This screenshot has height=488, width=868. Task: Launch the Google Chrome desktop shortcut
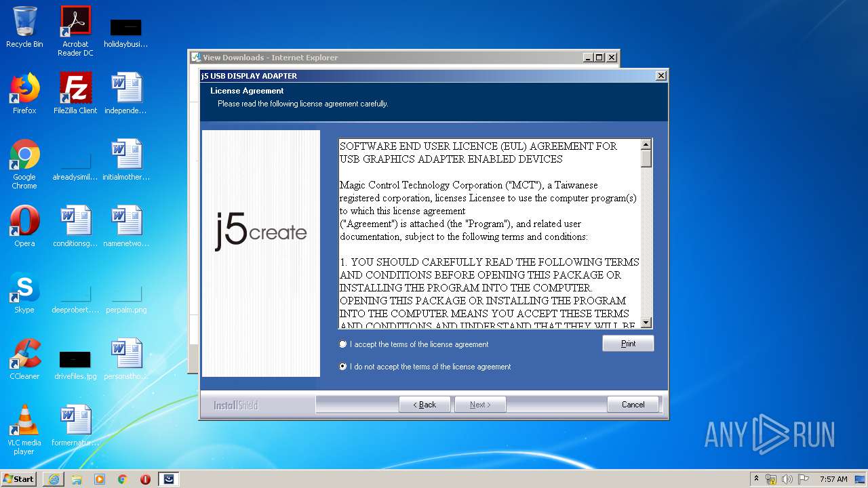(x=24, y=164)
